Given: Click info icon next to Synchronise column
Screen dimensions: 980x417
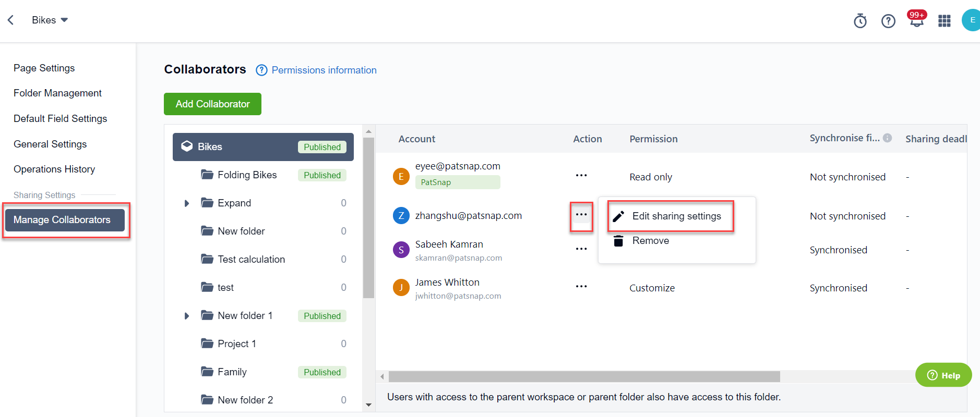Looking at the screenshot, I should pos(887,138).
